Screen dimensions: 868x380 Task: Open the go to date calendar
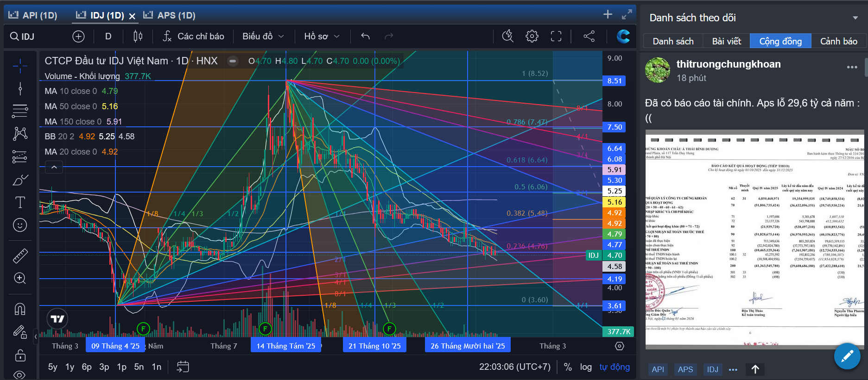183,367
